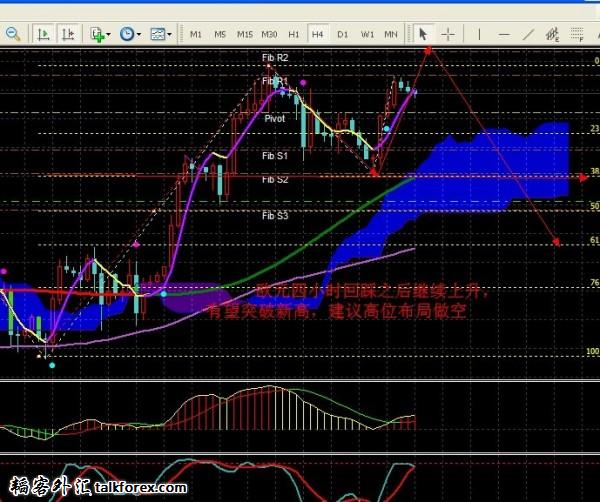Switch to the D1 timeframe

[342, 34]
